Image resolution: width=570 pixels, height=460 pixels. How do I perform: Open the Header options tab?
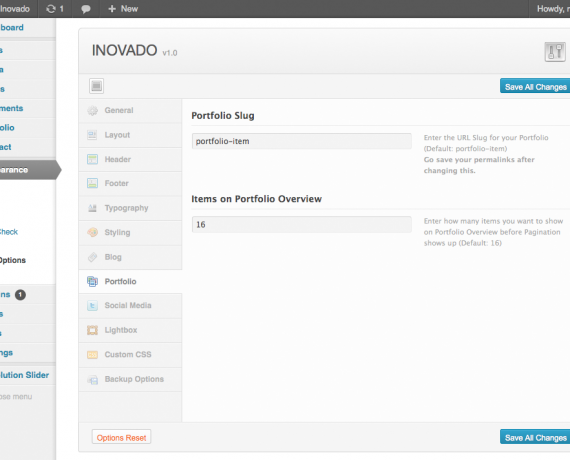(130, 159)
